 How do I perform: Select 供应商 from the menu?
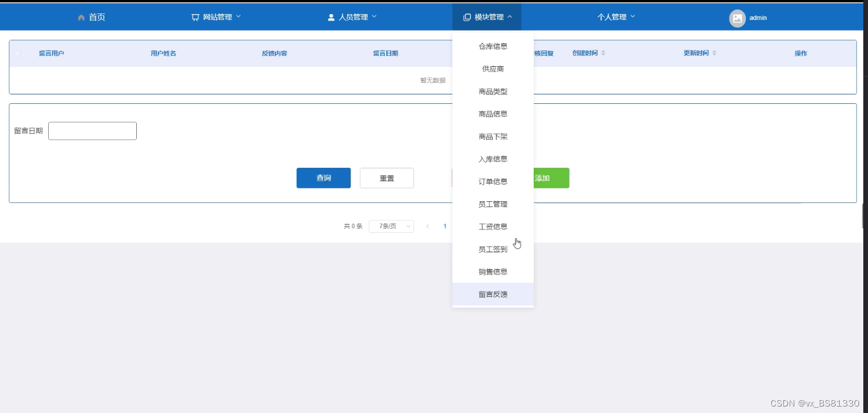(x=493, y=69)
